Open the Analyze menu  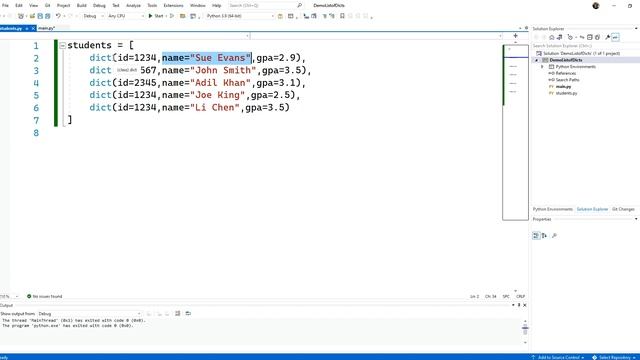click(133, 5)
